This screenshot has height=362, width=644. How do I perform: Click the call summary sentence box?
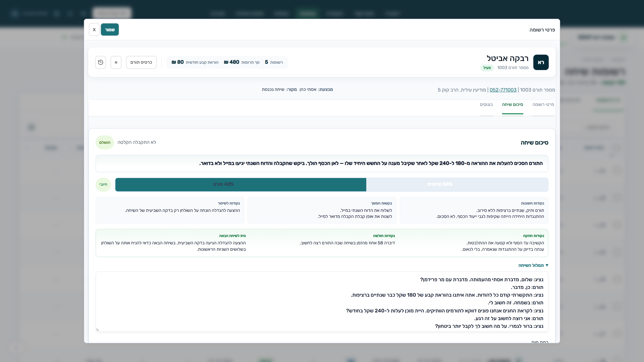pyautogui.click(x=322, y=163)
